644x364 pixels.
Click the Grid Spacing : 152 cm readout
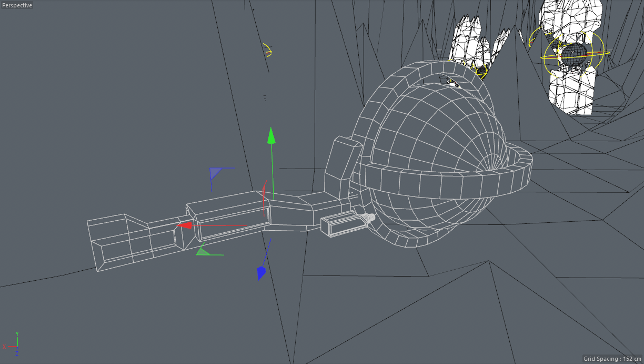(x=612, y=359)
